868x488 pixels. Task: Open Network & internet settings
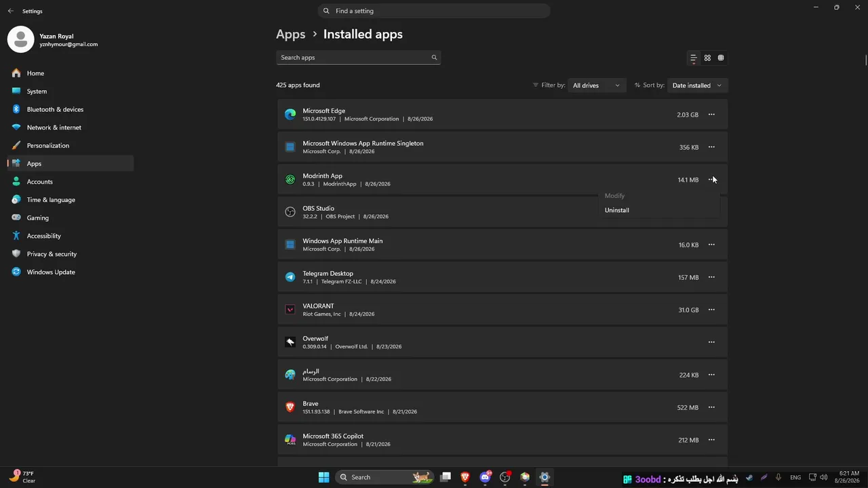click(x=71, y=127)
